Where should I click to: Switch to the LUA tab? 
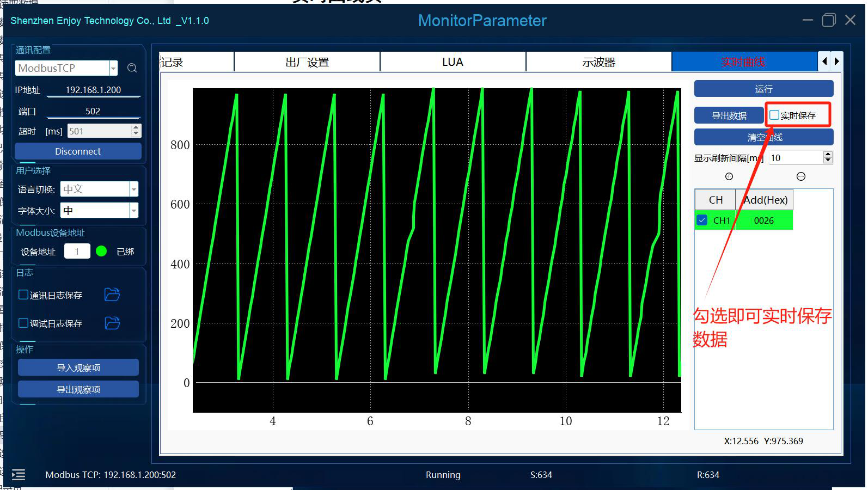click(x=453, y=62)
